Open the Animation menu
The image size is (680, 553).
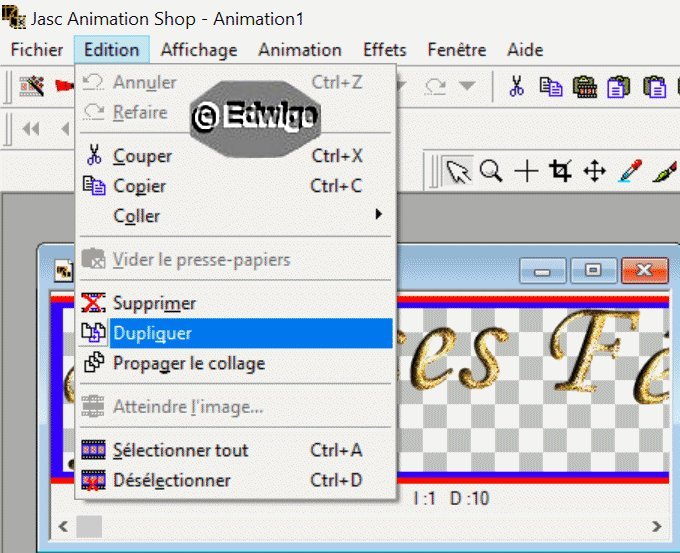click(x=300, y=50)
